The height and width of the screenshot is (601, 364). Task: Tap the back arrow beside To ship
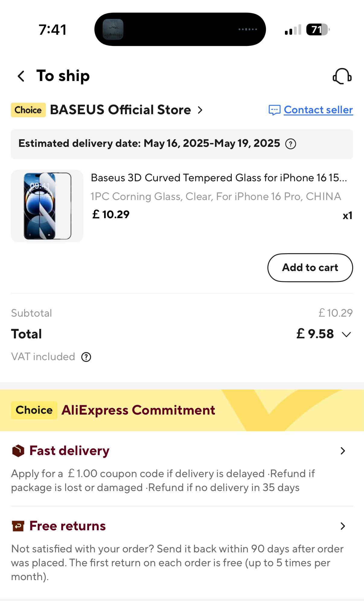coord(21,76)
